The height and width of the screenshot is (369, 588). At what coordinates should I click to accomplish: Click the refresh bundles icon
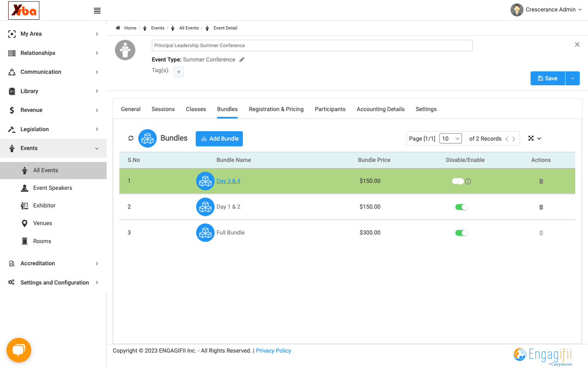pos(131,138)
